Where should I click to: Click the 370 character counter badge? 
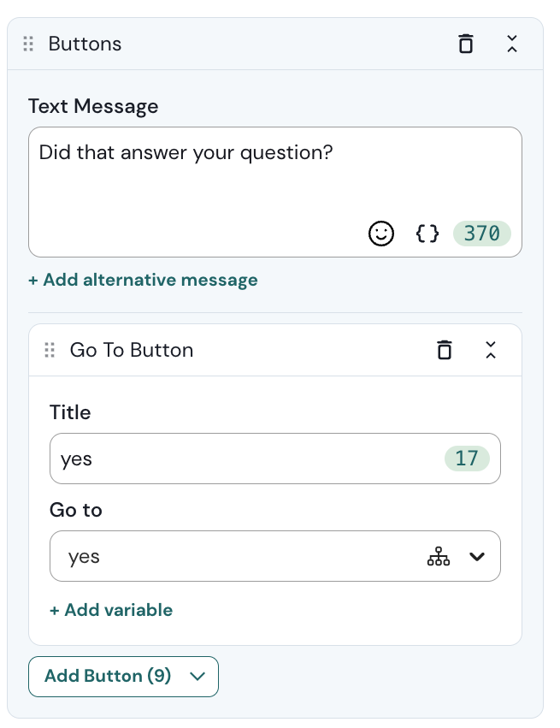[482, 233]
